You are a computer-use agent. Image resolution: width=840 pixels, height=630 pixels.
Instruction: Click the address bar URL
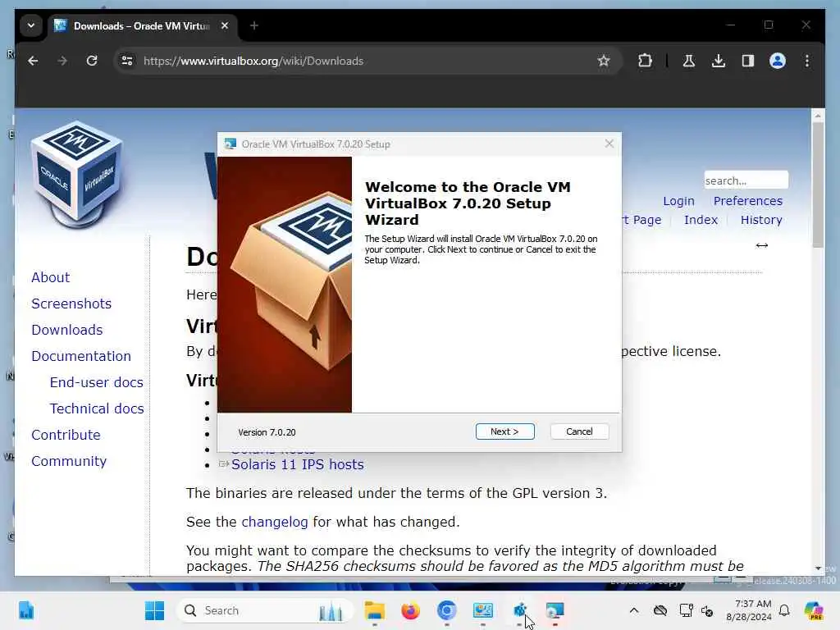(x=253, y=61)
